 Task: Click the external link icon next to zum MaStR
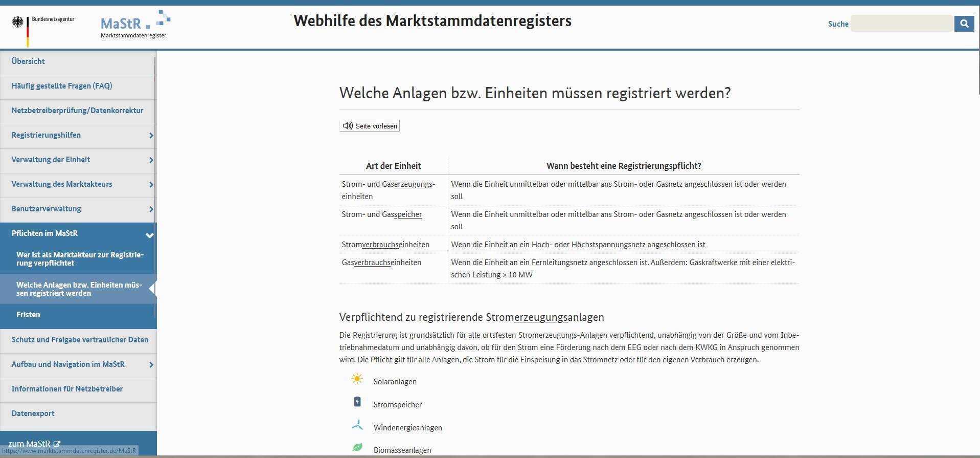pyautogui.click(x=57, y=444)
